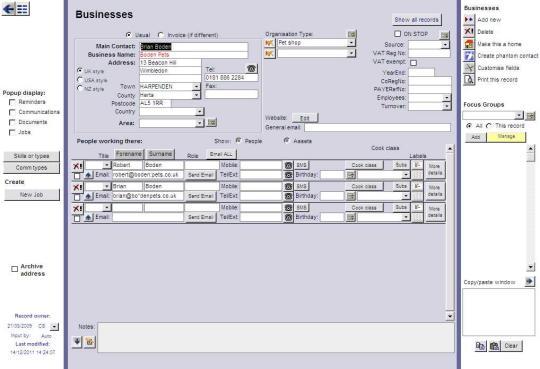540x369 pixels.
Task: Select the Invoice (if different) address radio button
Action: click(x=161, y=35)
